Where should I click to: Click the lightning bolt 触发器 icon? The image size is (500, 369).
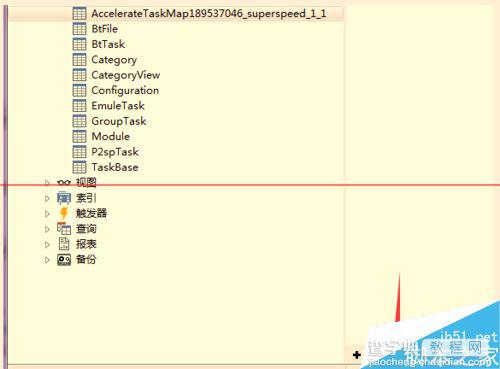64,213
